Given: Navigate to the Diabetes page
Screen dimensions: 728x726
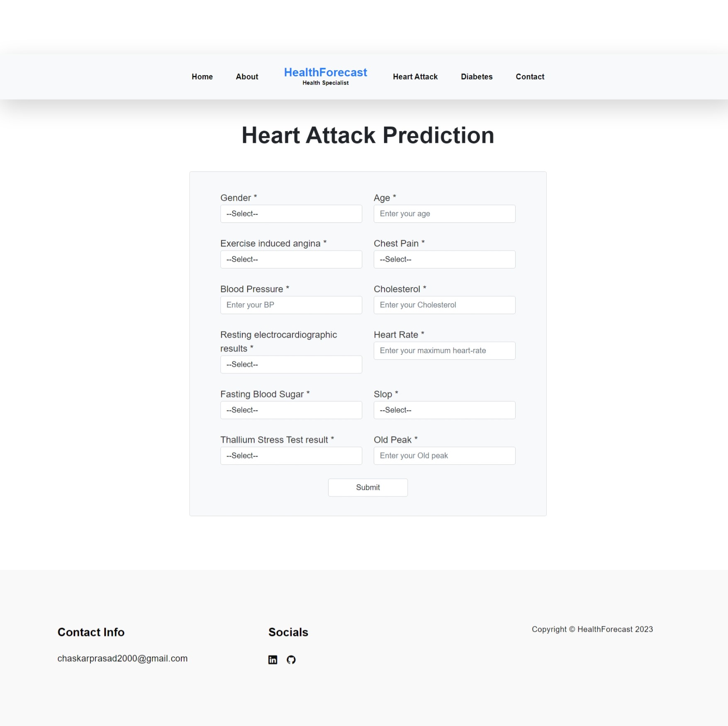Looking at the screenshot, I should click(477, 77).
